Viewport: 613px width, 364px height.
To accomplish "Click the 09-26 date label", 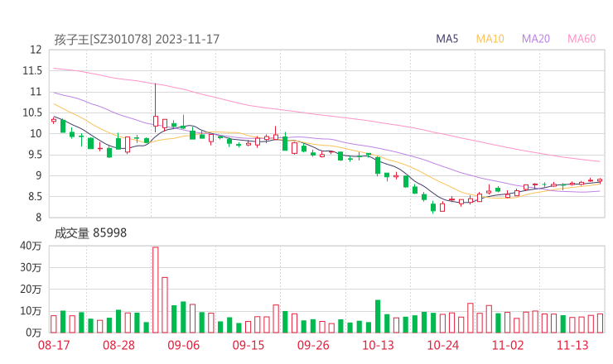I will pos(313,345).
